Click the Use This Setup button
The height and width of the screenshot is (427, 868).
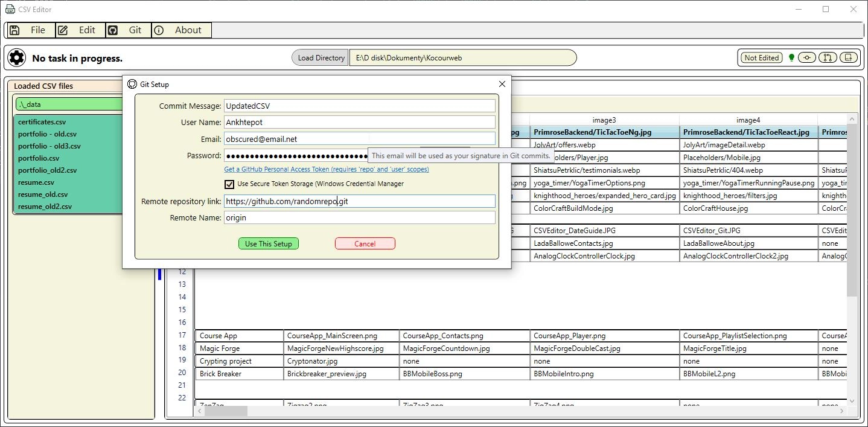click(x=269, y=243)
